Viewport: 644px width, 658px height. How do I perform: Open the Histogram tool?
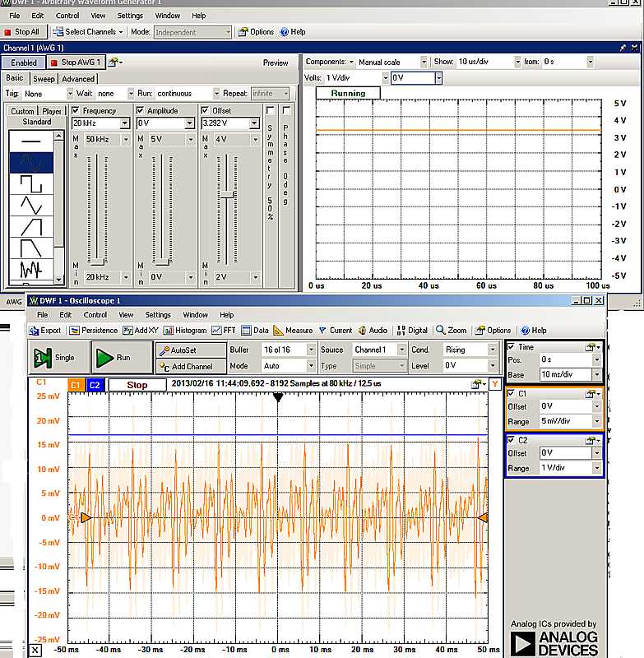(x=185, y=331)
